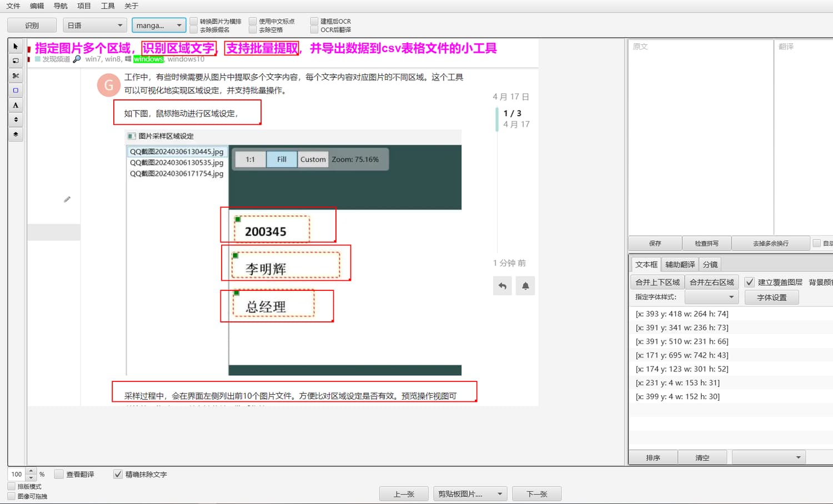Image resolution: width=833 pixels, height=504 pixels.
Task: Click the scissors cut tool
Action: pyautogui.click(x=16, y=76)
